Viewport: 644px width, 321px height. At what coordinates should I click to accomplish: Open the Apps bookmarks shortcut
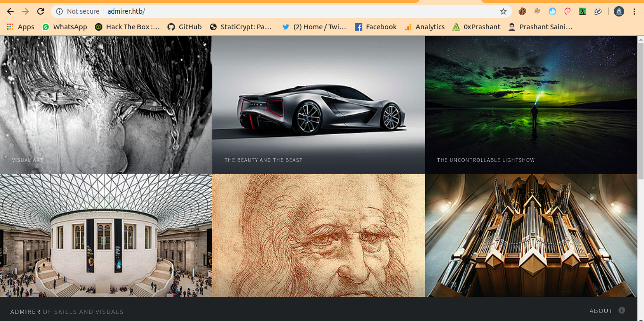tap(20, 27)
